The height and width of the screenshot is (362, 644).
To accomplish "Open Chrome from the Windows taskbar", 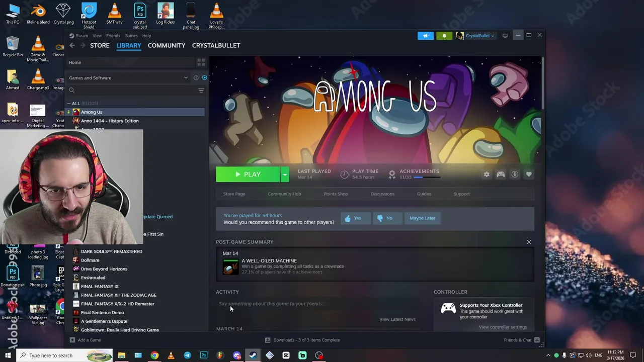I will pyautogui.click(x=154, y=355).
